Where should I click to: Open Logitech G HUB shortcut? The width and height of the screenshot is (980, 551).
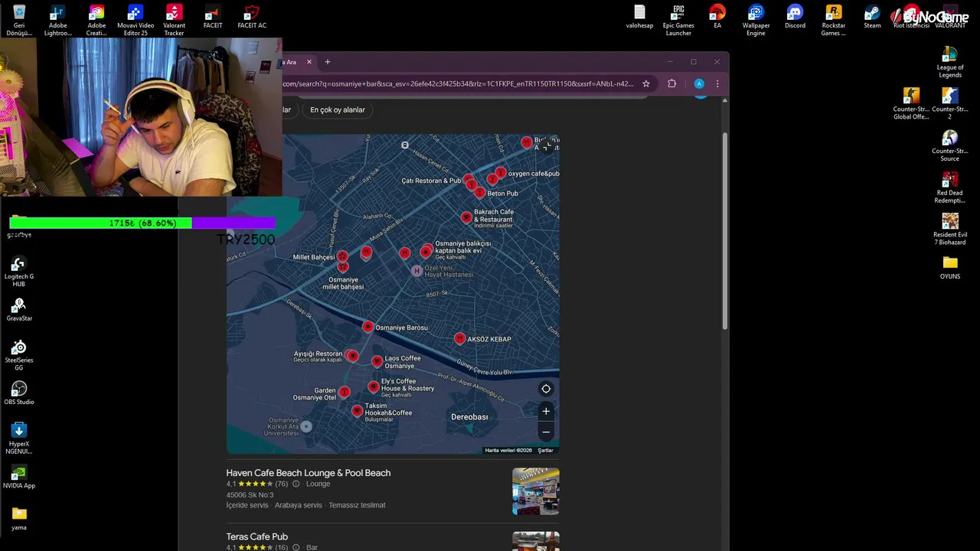click(19, 271)
